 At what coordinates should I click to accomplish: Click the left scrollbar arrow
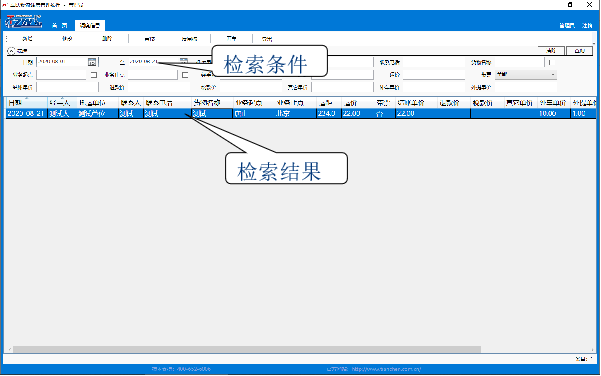[9, 350]
